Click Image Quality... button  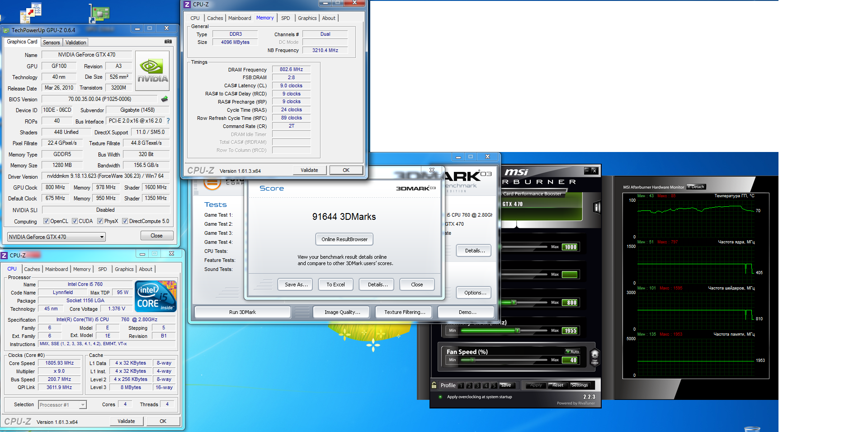tap(342, 312)
